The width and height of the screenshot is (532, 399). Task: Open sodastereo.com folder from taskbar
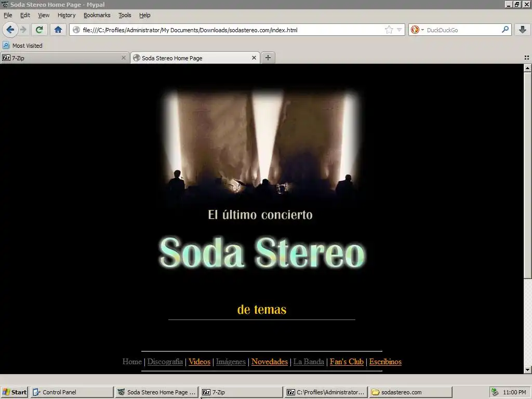(x=411, y=392)
